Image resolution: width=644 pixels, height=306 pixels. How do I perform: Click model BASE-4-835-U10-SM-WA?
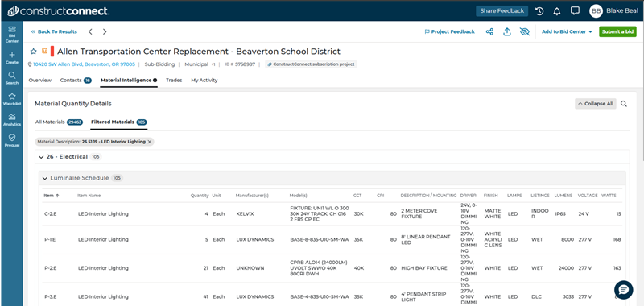tap(319, 296)
